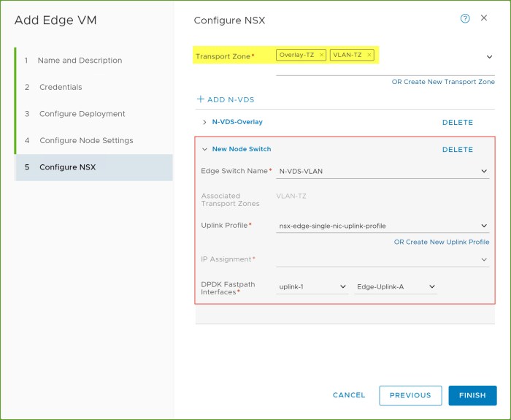Go to the Credentials step
The image size is (511, 420).
coord(61,87)
